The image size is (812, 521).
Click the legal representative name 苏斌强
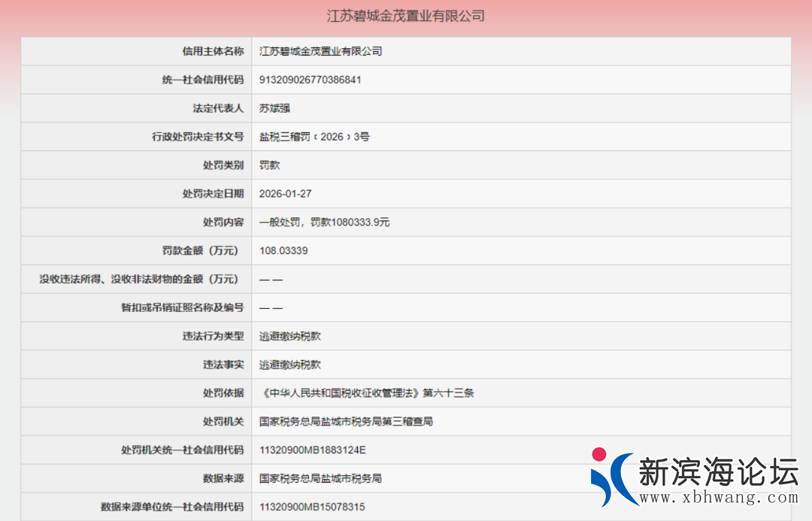click(274, 108)
